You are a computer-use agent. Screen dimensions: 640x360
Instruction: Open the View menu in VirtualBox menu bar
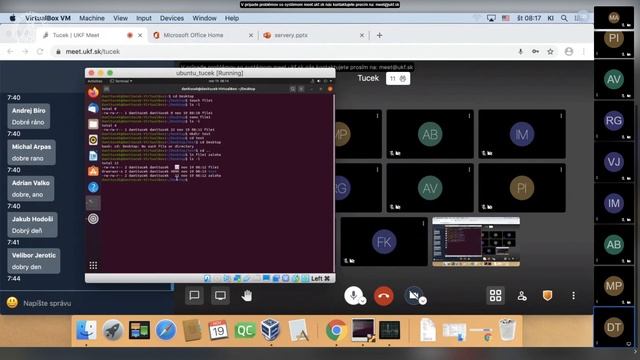click(x=120, y=18)
